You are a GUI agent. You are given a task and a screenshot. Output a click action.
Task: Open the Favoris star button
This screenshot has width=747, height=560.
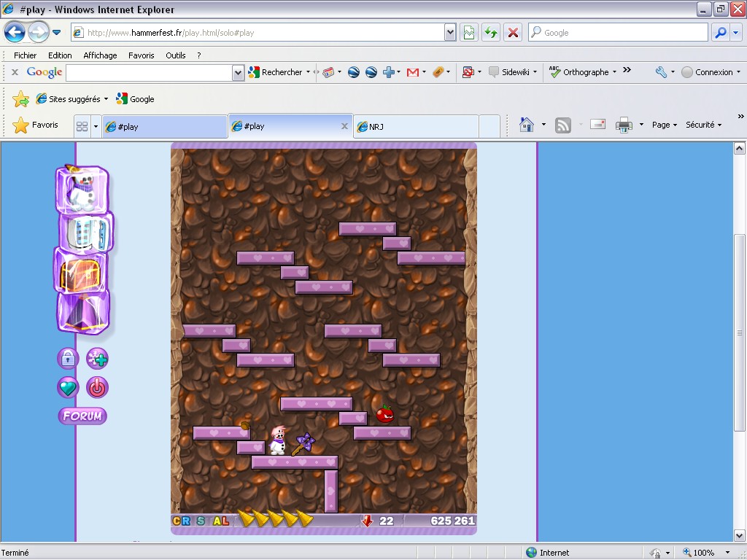(x=35, y=125)
